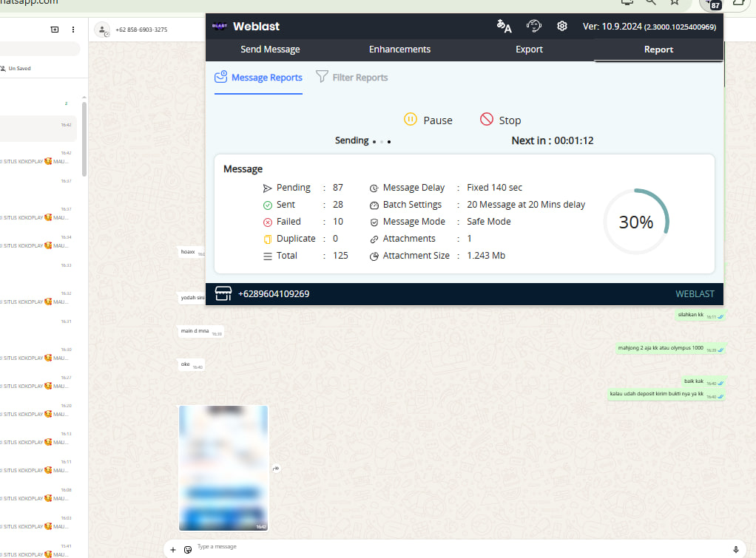Click the Duplicate copy icon
756x558 pixels.
[268, 239]
